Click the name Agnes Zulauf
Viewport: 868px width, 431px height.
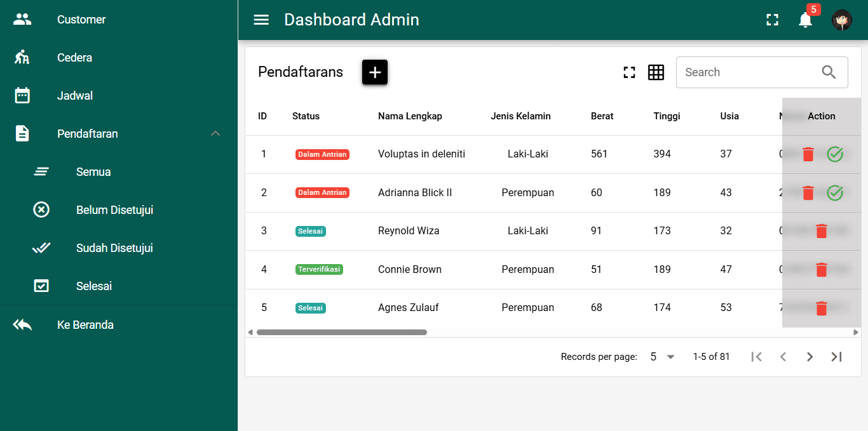click(408, 308)
